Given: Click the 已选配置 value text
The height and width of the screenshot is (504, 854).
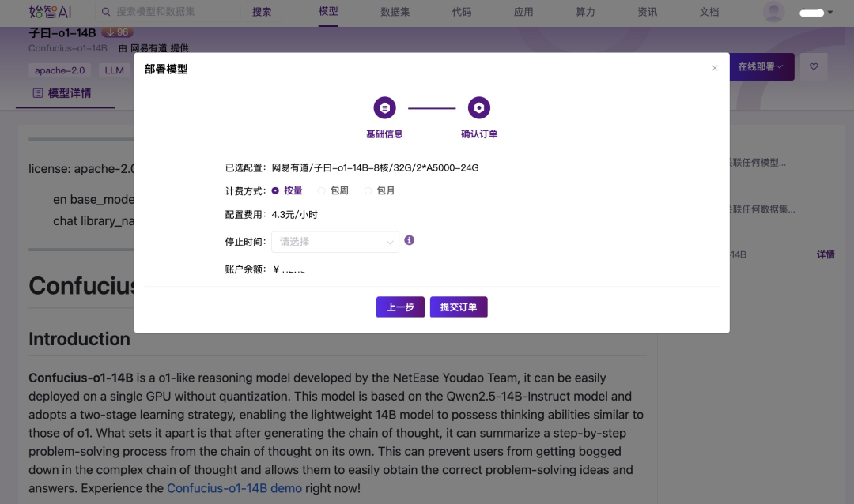Looking at the screenshot, I should coord(376,167).
